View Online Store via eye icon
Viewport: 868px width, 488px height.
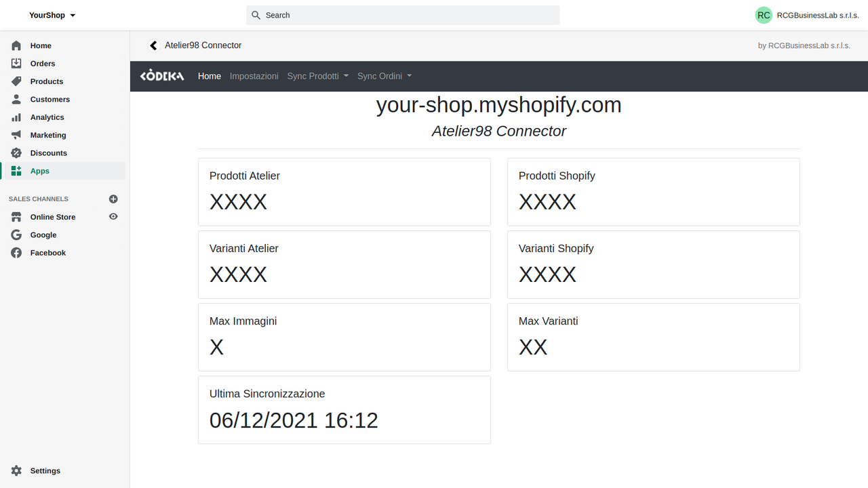pyautogui.click(x=113, y=217)
